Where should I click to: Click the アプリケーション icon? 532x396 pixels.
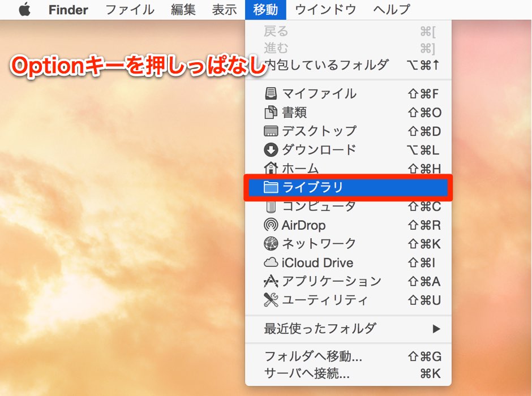[x=271, y=281]
